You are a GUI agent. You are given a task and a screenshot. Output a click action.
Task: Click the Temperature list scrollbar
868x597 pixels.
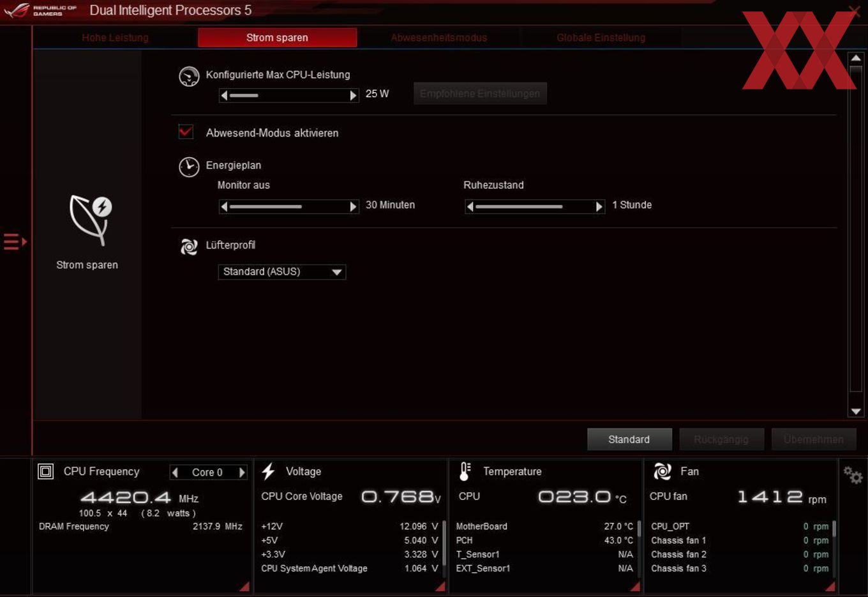tap(639, 548)
